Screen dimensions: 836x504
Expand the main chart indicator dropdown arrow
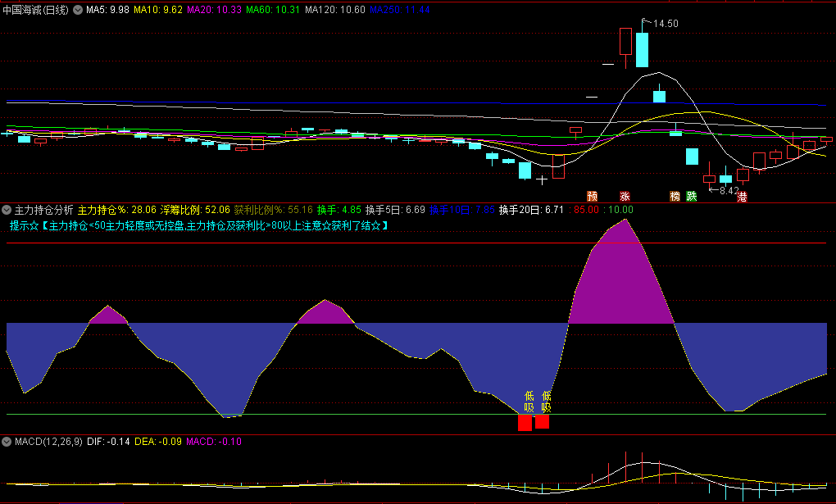[78, 10]
